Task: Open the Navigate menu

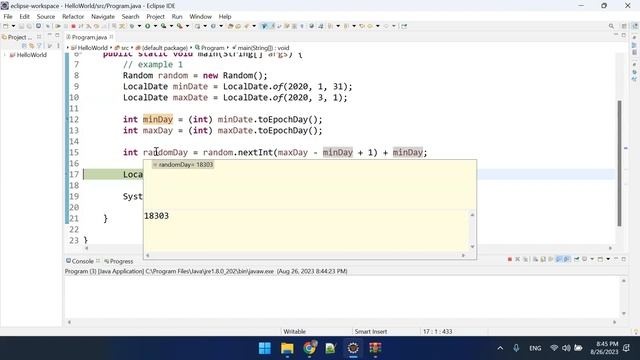Action: click(x=103, y=17)
